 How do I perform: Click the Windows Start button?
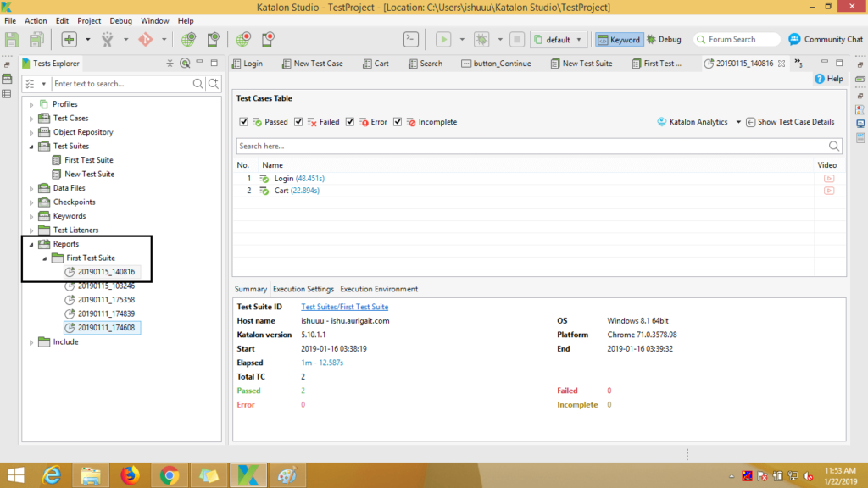pos(15,475)
